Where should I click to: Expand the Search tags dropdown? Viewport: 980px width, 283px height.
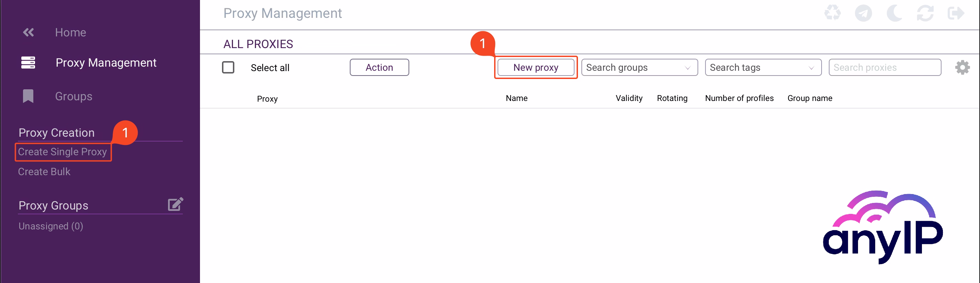tap(763, 67)
